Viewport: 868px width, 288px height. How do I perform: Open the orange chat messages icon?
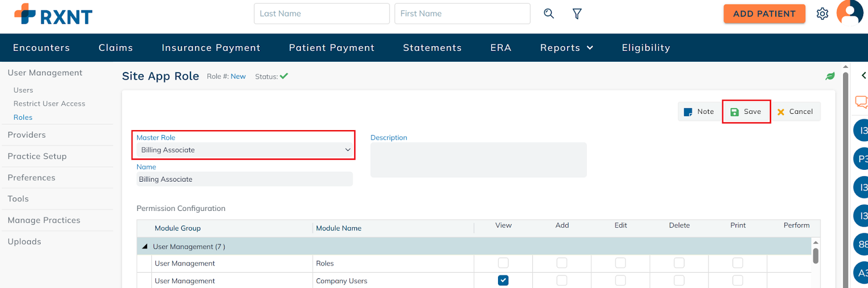[x=861, y=101]
